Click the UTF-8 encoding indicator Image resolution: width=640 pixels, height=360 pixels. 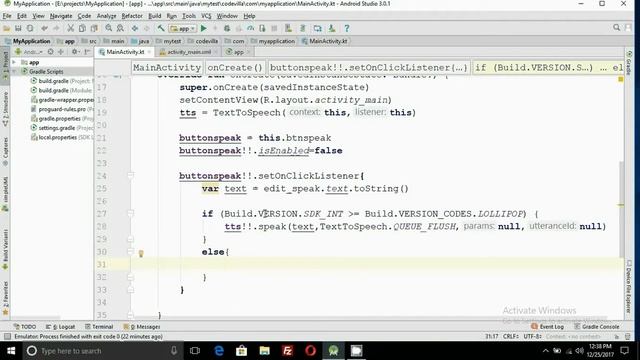[532, 336]
